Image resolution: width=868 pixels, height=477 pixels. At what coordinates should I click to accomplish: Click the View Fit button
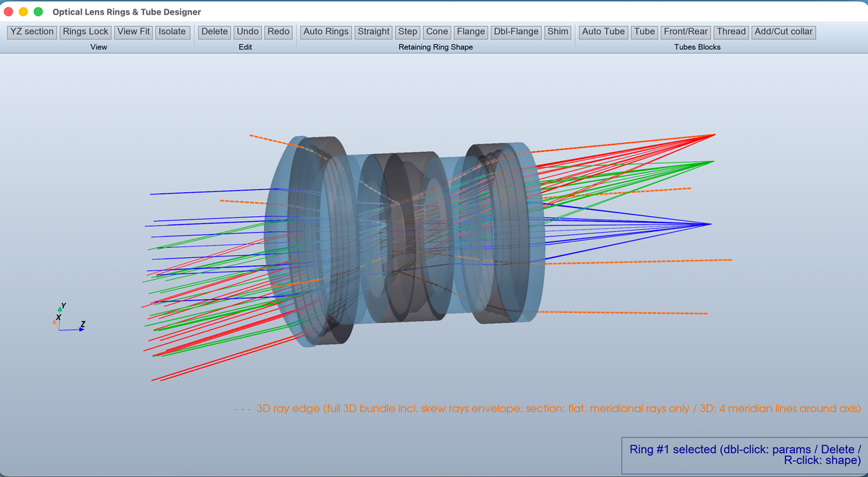tap(133, 32)
